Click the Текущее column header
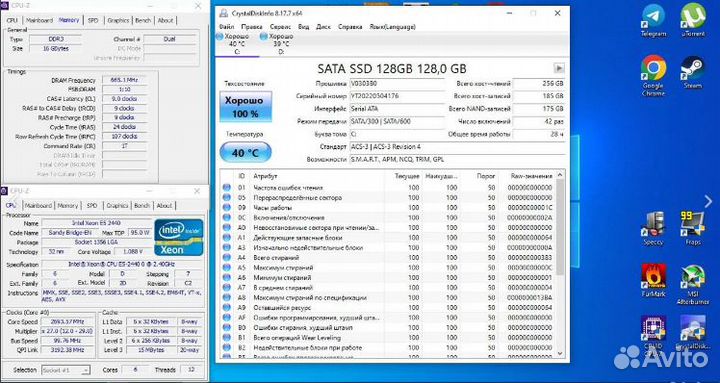720x383 pixels. (x=407, y=176)
